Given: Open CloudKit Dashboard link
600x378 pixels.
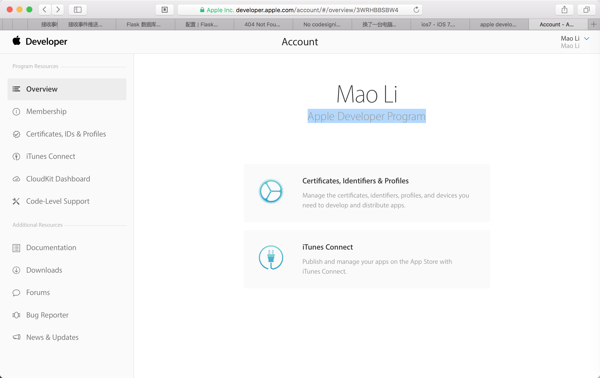Looking at the screenshot, I should pyautogui.click(x=58, y=179).
